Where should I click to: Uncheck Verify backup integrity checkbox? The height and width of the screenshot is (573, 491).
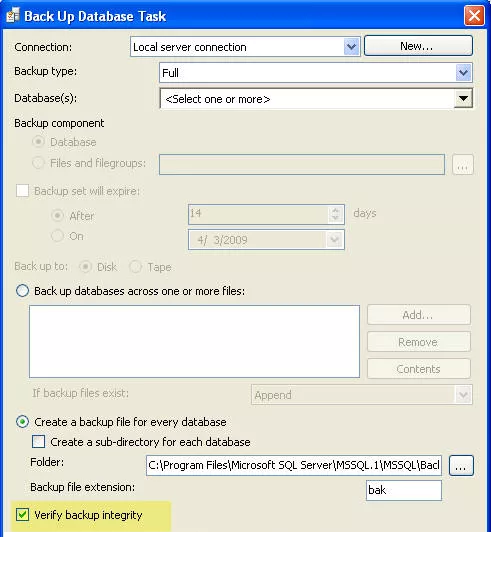[22, 515]
